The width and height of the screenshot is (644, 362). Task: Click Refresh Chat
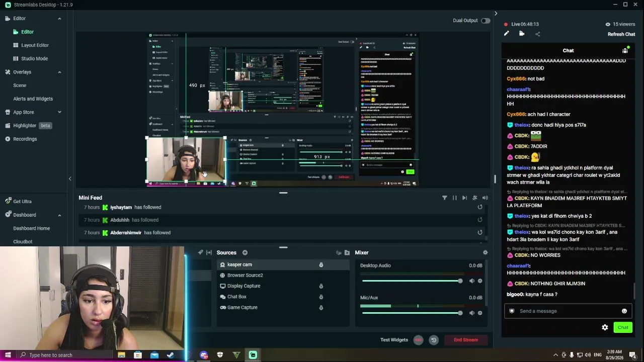621,34
